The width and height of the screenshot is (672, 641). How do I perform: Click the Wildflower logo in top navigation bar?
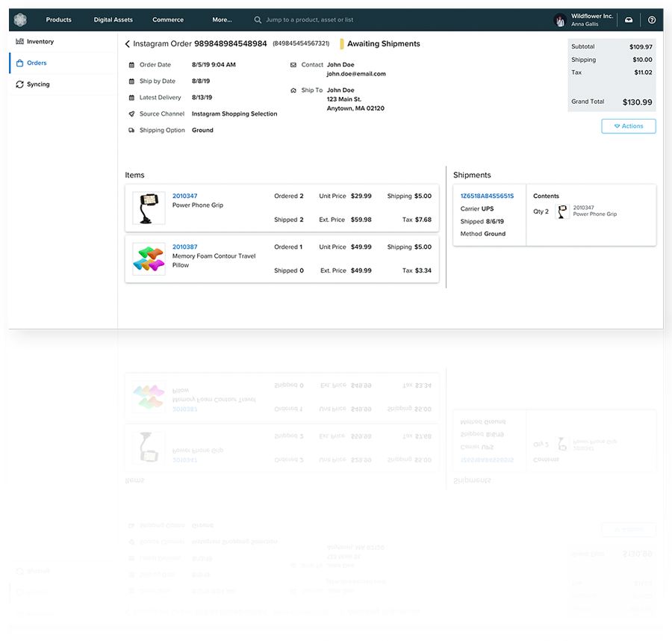point(19,19)
